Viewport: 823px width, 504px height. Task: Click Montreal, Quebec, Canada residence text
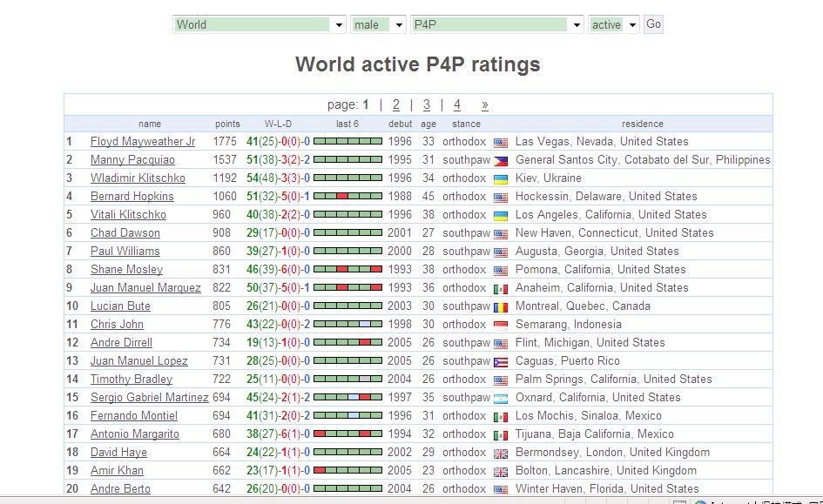point(583,306)
